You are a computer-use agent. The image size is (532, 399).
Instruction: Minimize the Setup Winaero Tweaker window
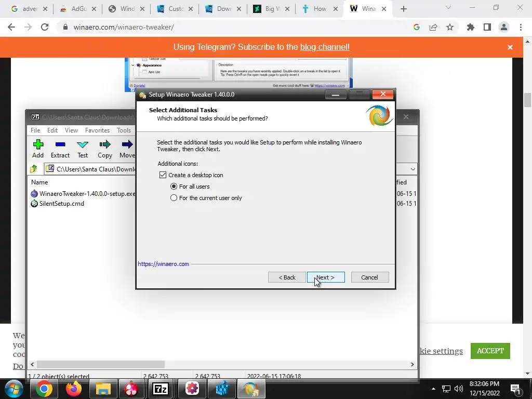[336, 95]
